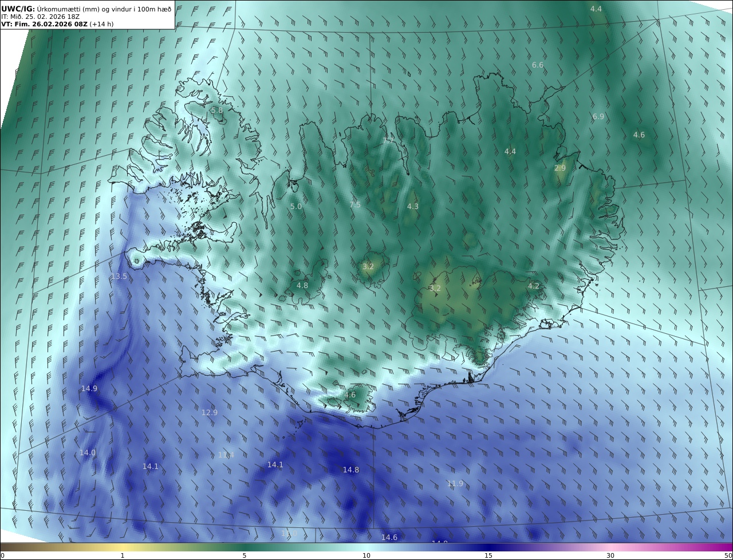This screenshot has width=733, height=560.
Task: Click the valid time line 'VT: Fim. 26.02.2026 08Z'
Action: [x=45, y=24]
